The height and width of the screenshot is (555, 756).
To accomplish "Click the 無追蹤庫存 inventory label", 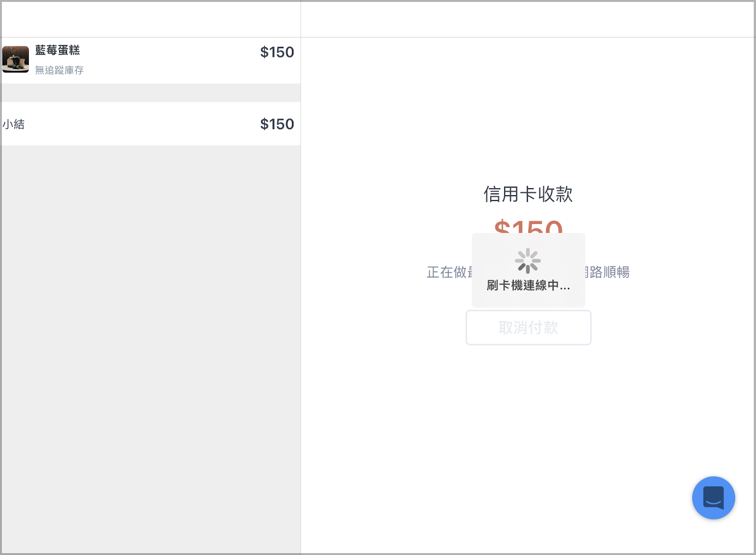I will (60, 70).
